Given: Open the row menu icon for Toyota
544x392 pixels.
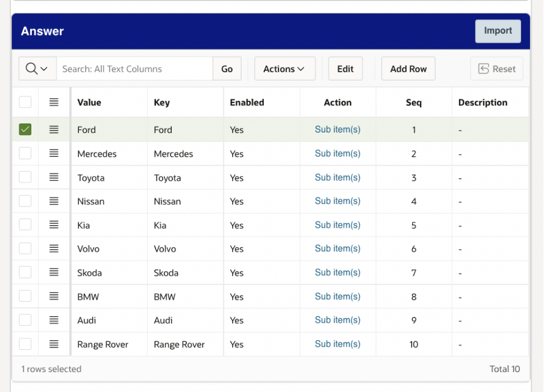Looking at the screenshot, I should tap(54, 178).
